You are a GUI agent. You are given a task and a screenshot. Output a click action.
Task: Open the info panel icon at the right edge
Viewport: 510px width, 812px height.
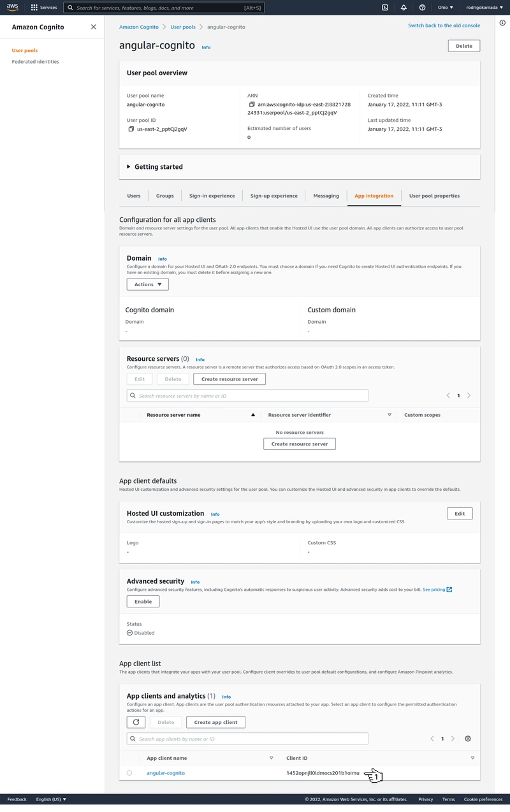tap(502, 23)
